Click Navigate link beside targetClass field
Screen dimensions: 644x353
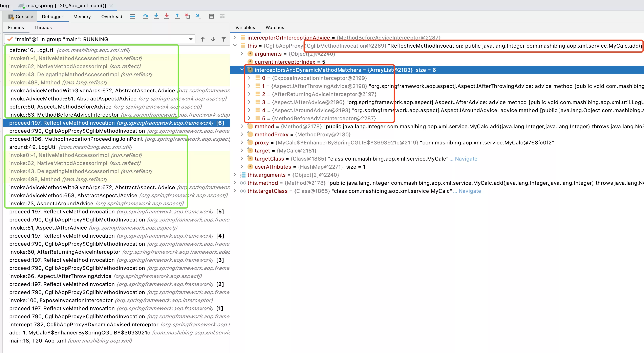coord(466,159)
